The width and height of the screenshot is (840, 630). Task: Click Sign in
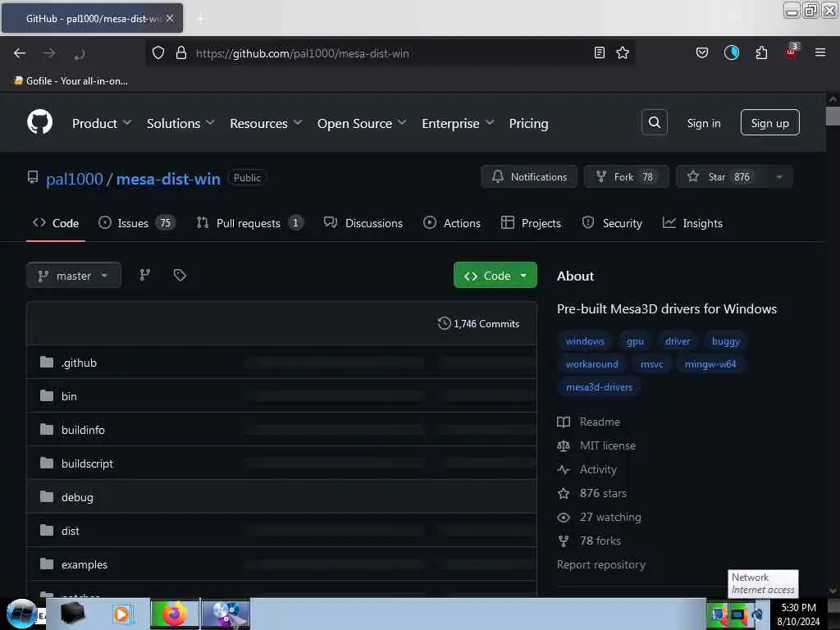click(x=703, y=123)
